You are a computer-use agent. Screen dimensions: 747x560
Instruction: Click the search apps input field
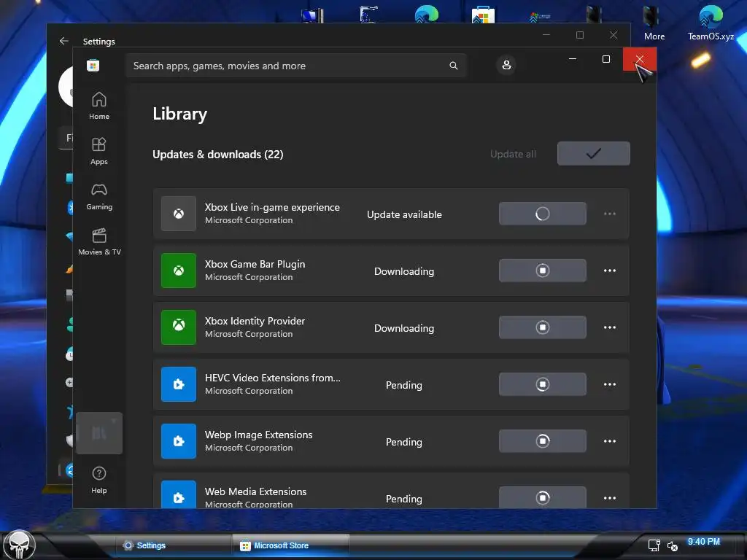pyautogui.click(x=296, y=66)
